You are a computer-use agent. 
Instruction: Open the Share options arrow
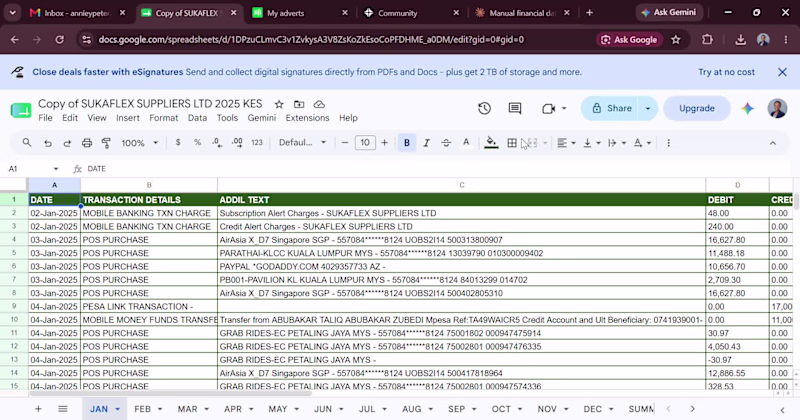point(648,108)
